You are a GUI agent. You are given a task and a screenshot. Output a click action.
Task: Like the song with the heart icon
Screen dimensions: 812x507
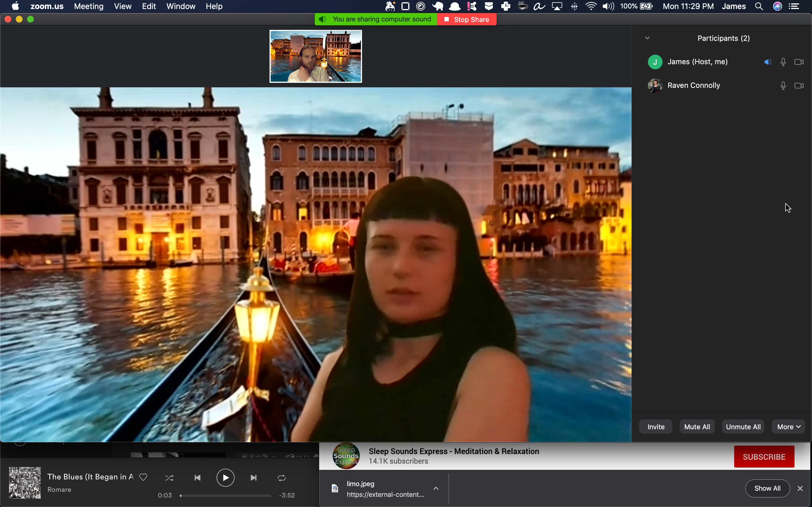(143, 477)
